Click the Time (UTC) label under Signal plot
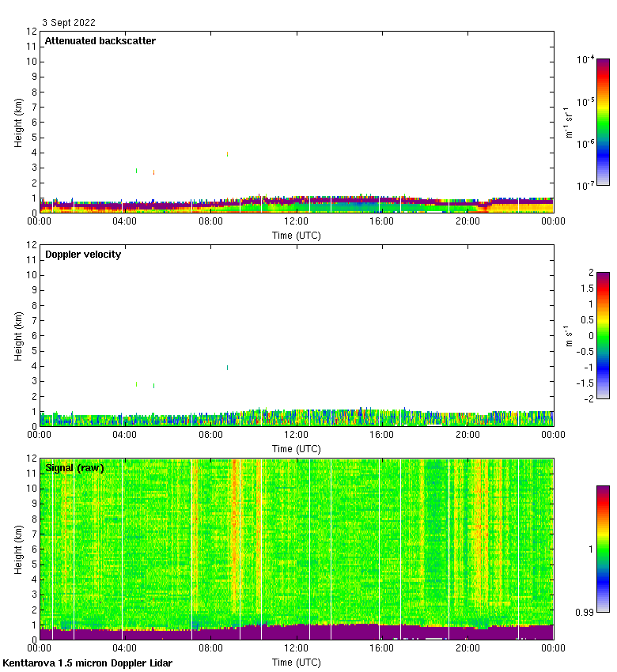Image resolution: width=617 pixels, height=672 pixels. click(x=297, y=663)
